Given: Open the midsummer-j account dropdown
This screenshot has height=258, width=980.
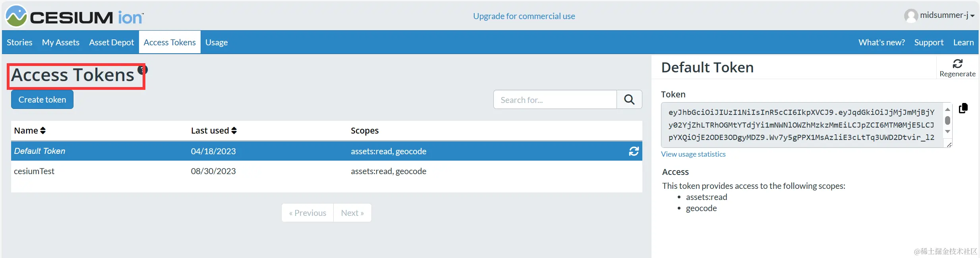Looking at the screenshot, I should tap(947, 16).
